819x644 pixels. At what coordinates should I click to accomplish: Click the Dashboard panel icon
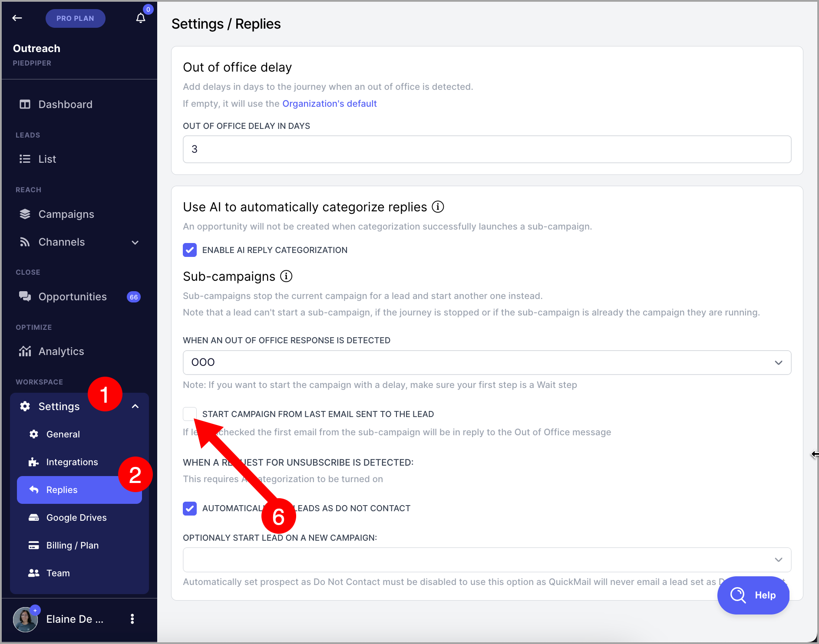tap(25, 104)
